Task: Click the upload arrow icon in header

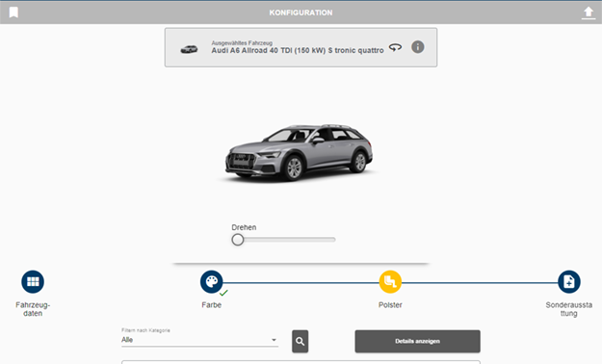Action: coord(589,13)
